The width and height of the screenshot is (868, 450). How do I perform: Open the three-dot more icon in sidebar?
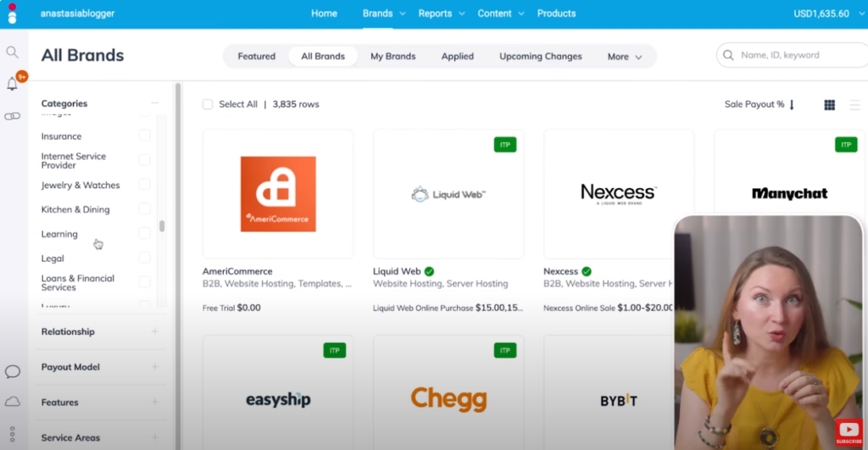[12, 434]
